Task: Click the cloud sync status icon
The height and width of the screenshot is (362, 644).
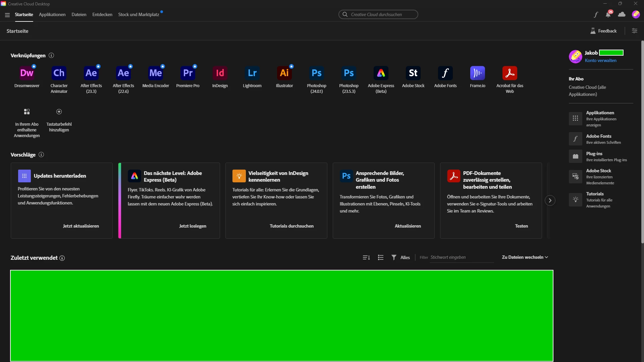Action: click(622, 14)
